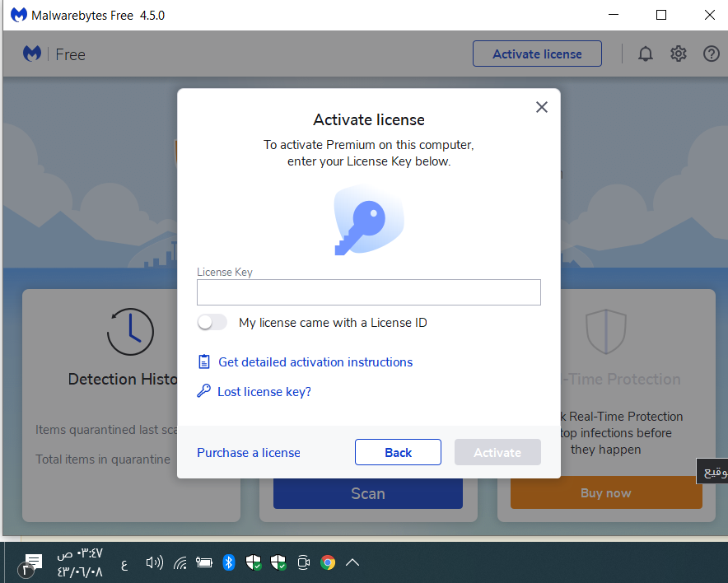
Task: Go back using the Back button
Action: click(x=398, y=452)
